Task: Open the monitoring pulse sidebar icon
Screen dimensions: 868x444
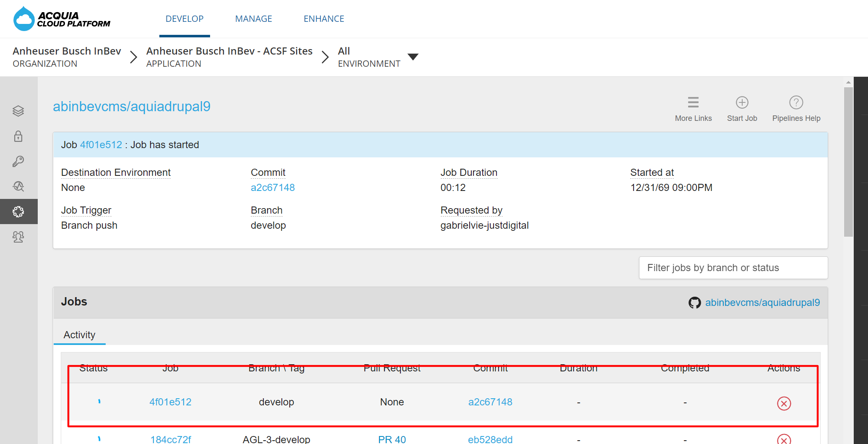Action: coord(18,186)
